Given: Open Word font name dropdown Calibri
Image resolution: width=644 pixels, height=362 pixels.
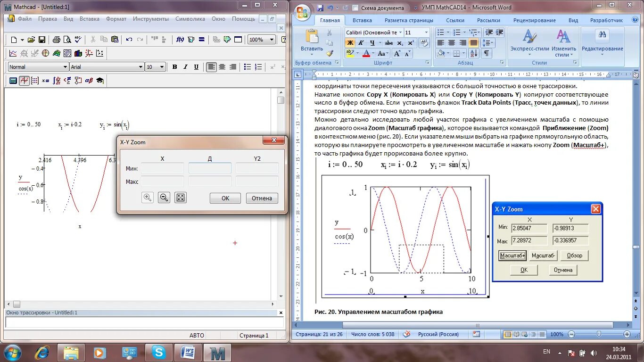Looking at the screenshot, I should pos(374,33).
